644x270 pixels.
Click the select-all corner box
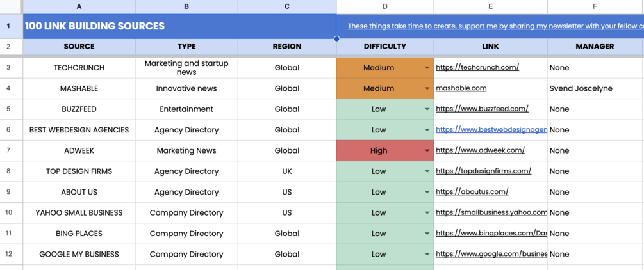pos(11,6)
